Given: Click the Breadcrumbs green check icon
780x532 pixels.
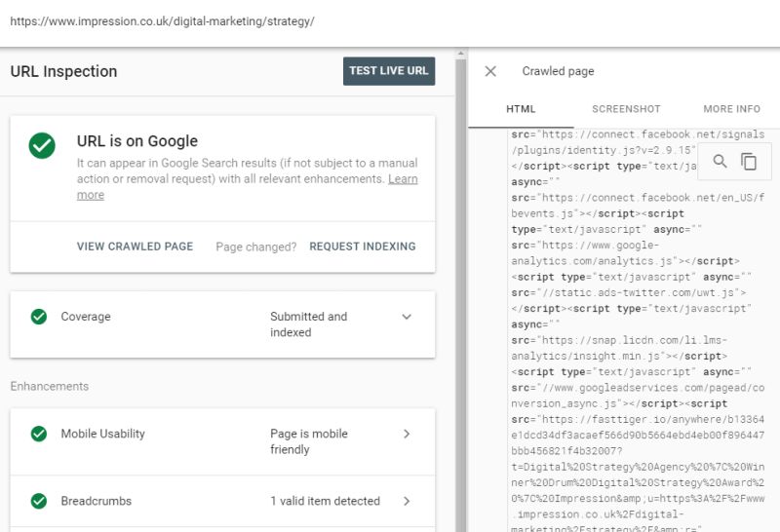Looking at the screenshot, I should coord(39,501).
